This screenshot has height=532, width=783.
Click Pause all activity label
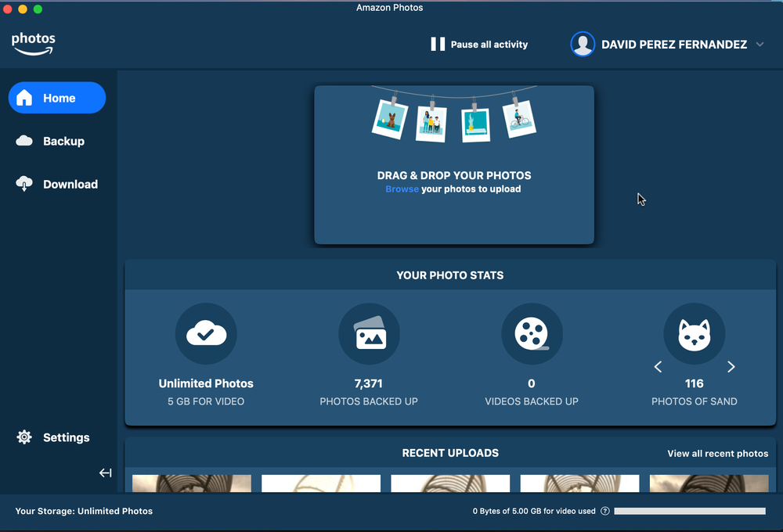pyautogui.click(x=489, y=45)
